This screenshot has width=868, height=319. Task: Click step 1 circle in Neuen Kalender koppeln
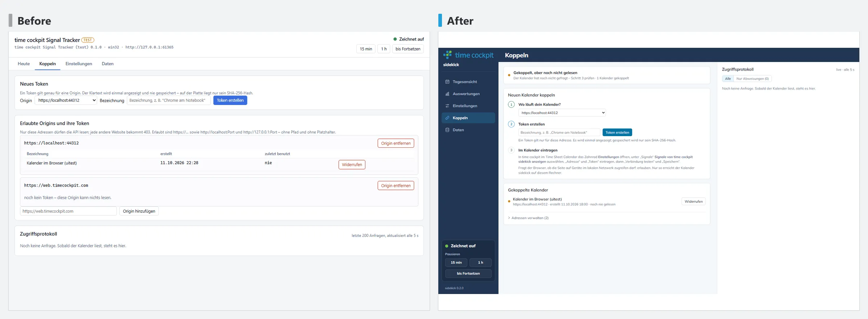pos(511,105)
